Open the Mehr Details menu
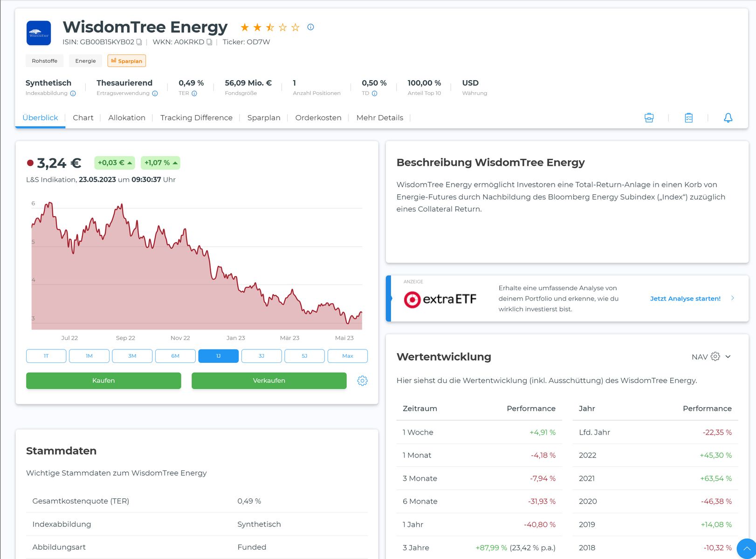 tap(379, 118)
